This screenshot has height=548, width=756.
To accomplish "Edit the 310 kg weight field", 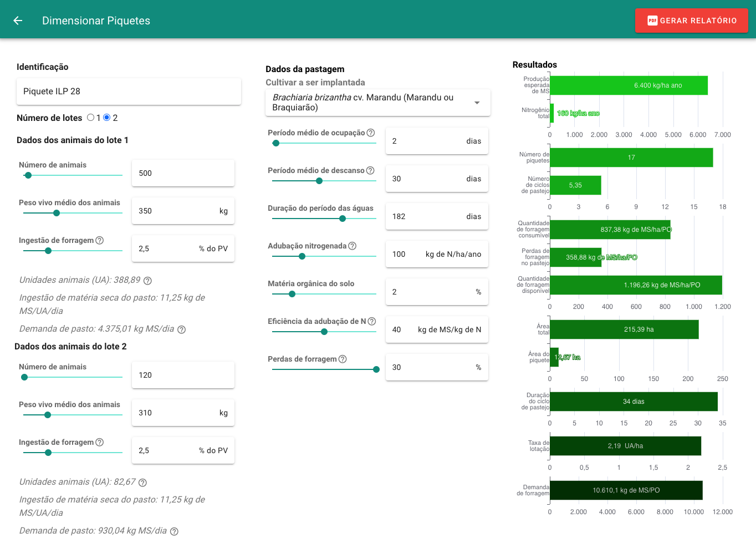I will coord(183,413).
